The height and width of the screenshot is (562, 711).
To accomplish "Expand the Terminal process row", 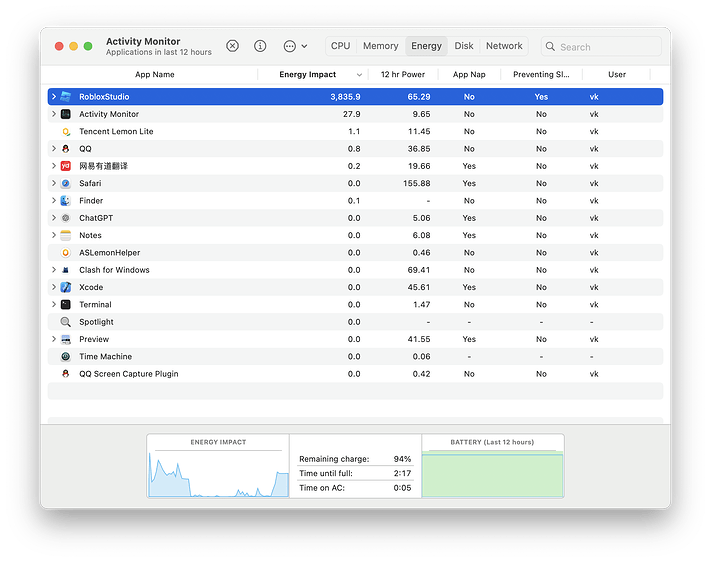I will tap(54, 304).
